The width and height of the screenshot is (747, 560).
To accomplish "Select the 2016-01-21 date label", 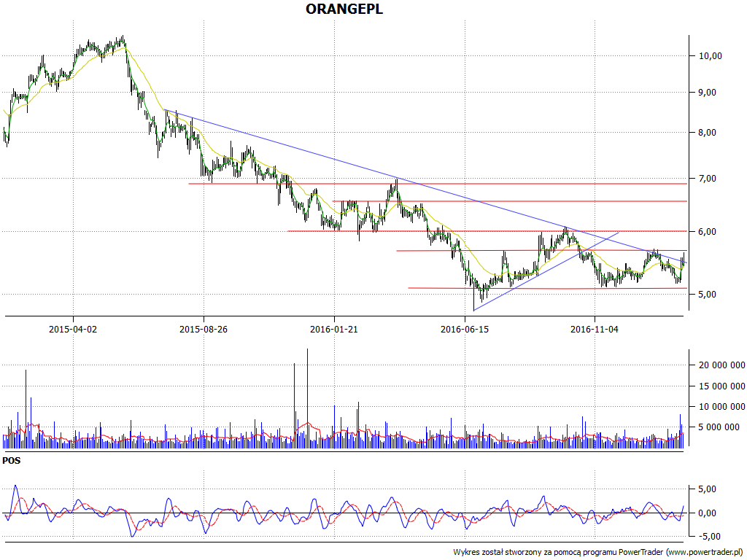I will coord(334,329).
